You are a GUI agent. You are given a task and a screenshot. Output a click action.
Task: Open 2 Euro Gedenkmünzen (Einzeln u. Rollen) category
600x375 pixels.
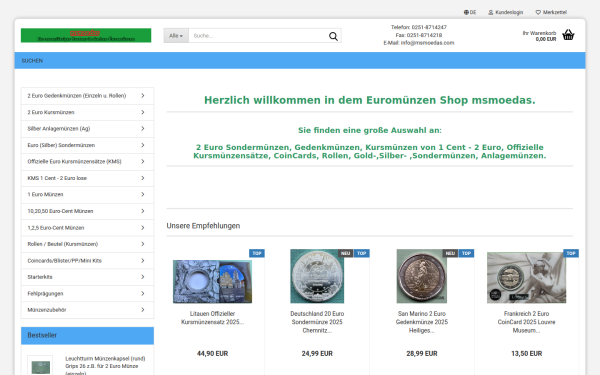(88, 96)
